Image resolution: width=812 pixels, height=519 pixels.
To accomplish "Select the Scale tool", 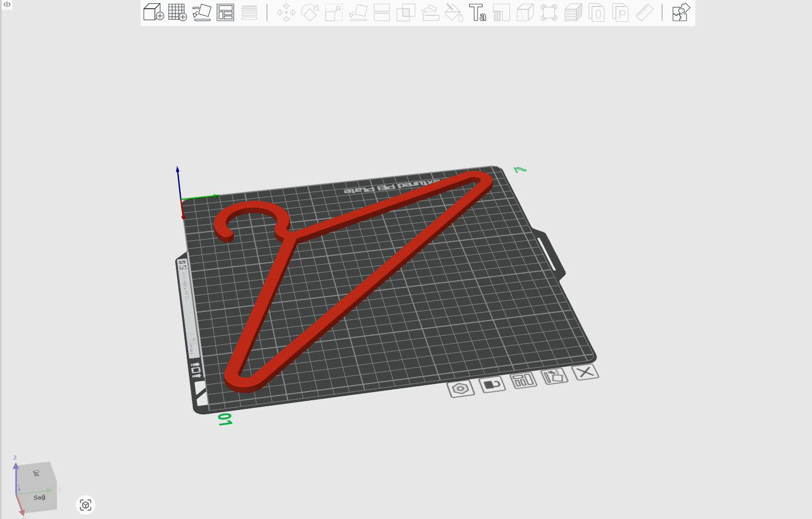I will pyautogui.click(x=334, y=12).
